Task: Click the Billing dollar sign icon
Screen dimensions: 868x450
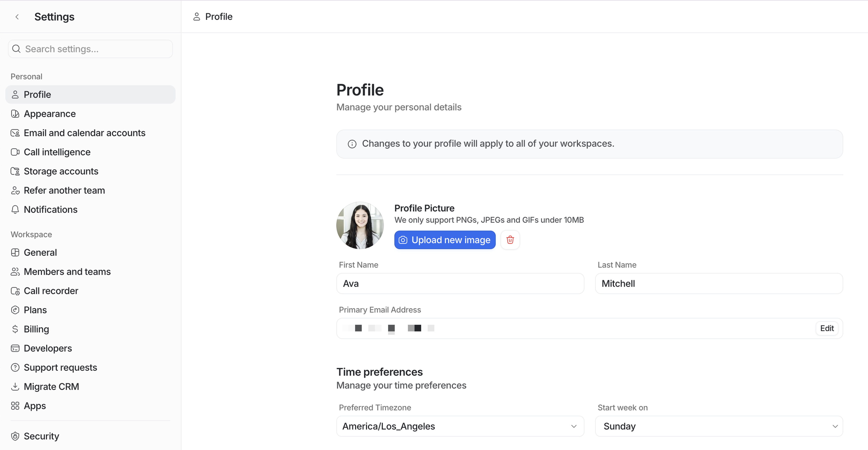Action: [x=15, y=329]
